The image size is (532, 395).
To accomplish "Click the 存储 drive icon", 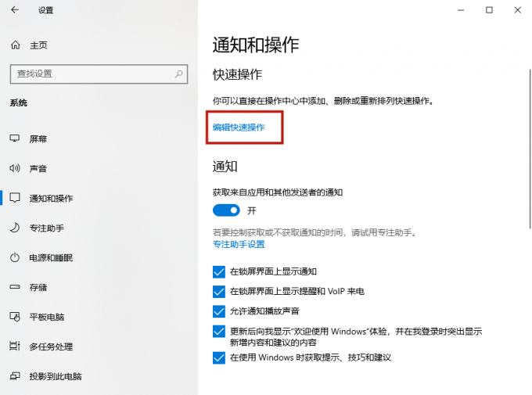I will (x=15, y=287).
